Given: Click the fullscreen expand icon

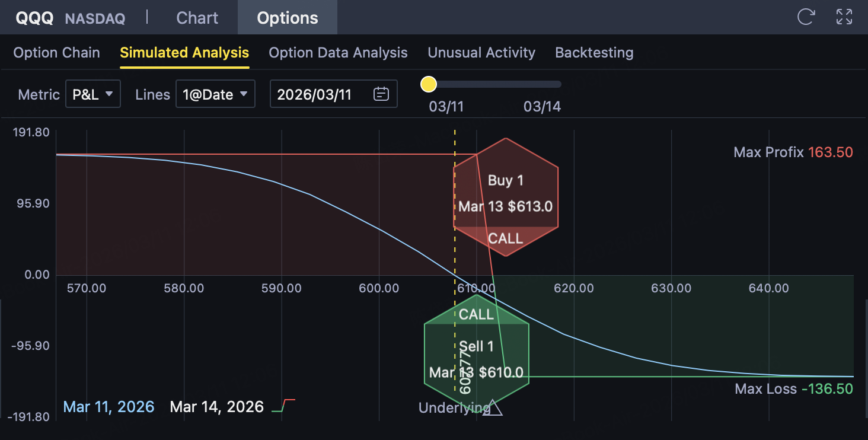Looking at the screenshot, I should pyautogui.click(x=844, y=17).
